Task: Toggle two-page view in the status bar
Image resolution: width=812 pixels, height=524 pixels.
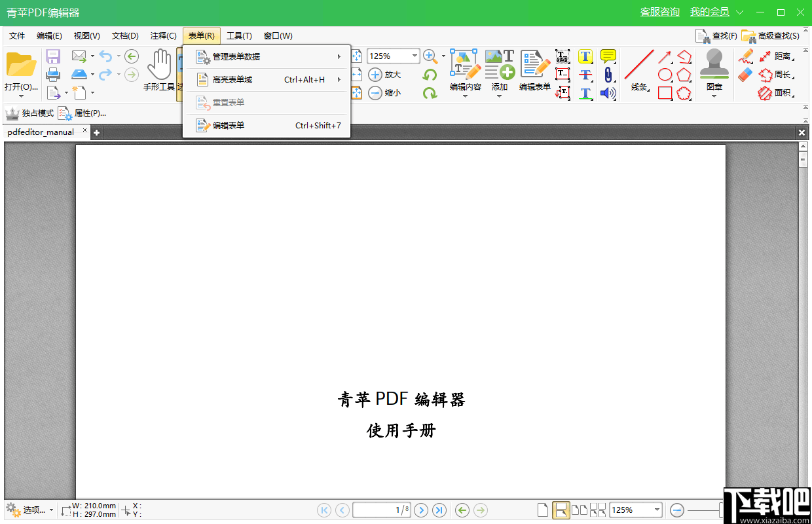Action: [580, 510]
